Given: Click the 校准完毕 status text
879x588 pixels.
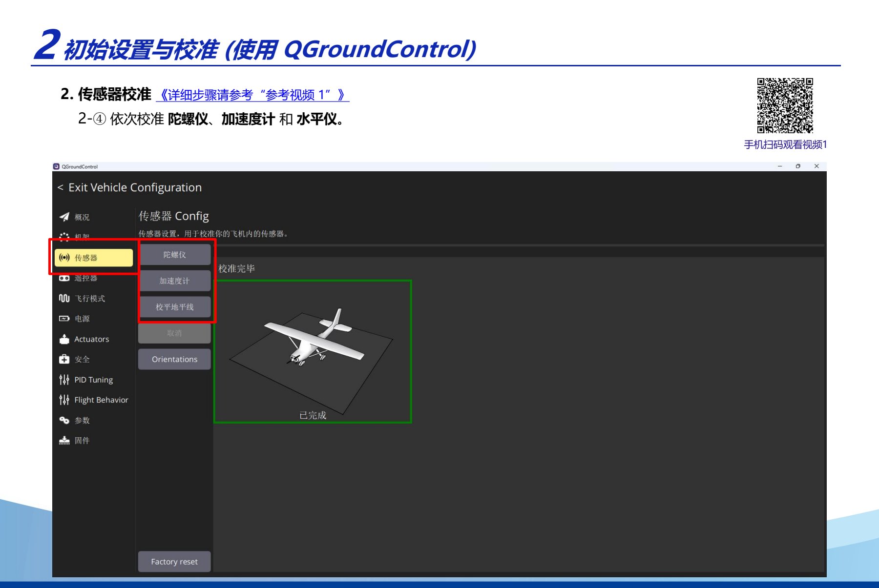Looking at the screenshot, I should point(237,268).
